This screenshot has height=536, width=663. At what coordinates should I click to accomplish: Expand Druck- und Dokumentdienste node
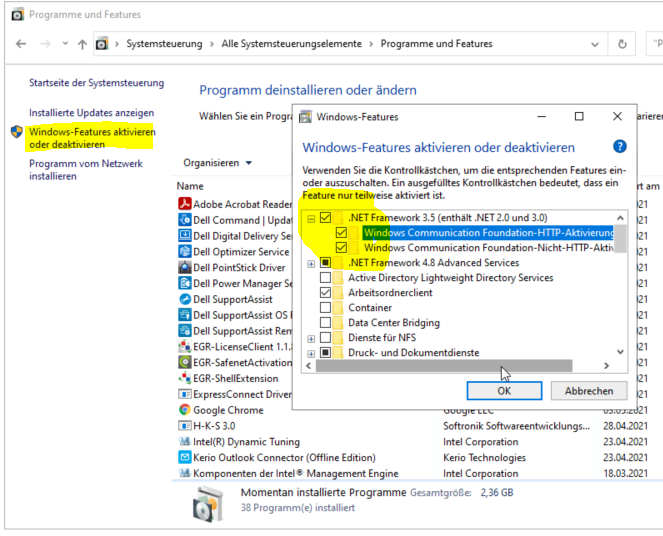click(311, 354)
